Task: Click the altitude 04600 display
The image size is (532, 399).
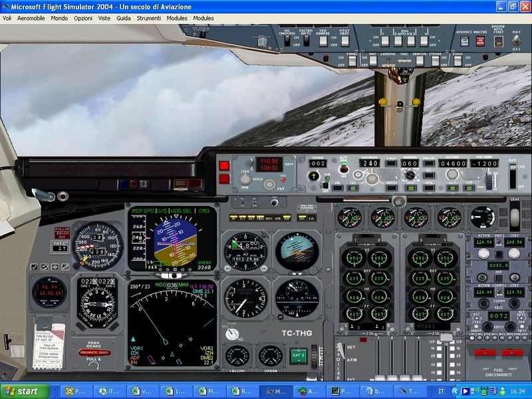Action: click(x=452, y=164)
